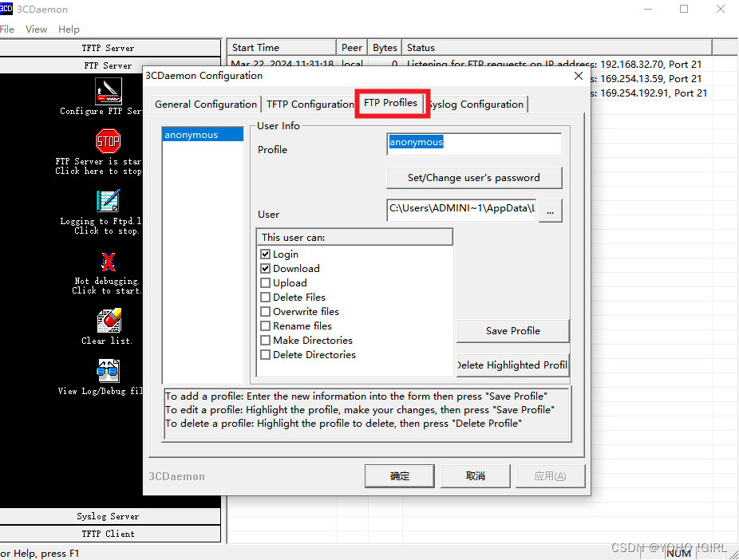
Task: Click the Bytes column header
Action: pyautogui.click(x=385, y=48)
